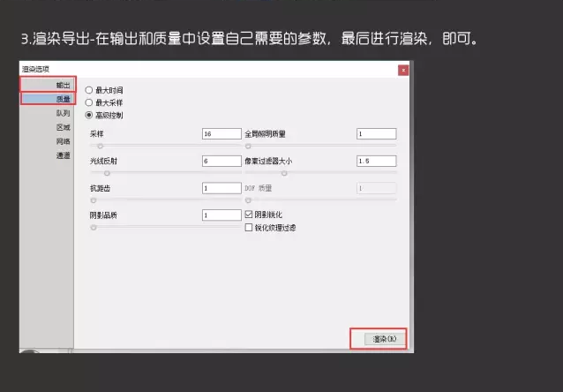Viewport: 563px width, 392px height.
Task: Click the 像素过滤器大小 slider handle
Action: coord(284,173)
